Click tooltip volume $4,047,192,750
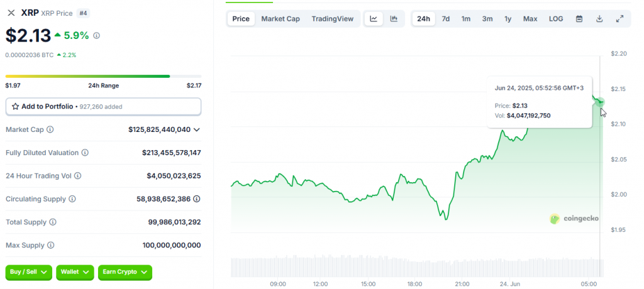The image size is (644, 289). click(528, 116)
